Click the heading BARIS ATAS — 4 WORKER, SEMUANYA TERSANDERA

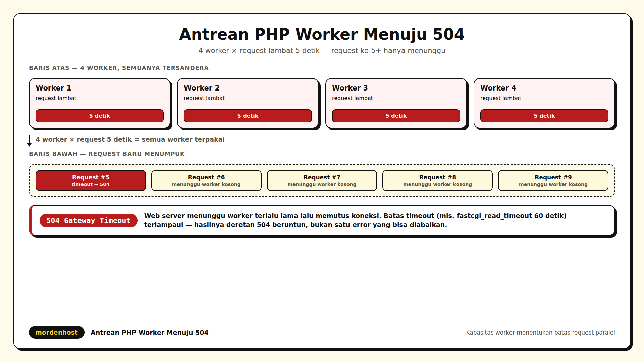119,68
